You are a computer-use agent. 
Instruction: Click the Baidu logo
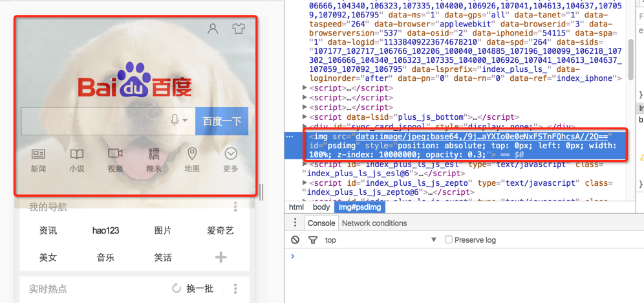point(134,80)
